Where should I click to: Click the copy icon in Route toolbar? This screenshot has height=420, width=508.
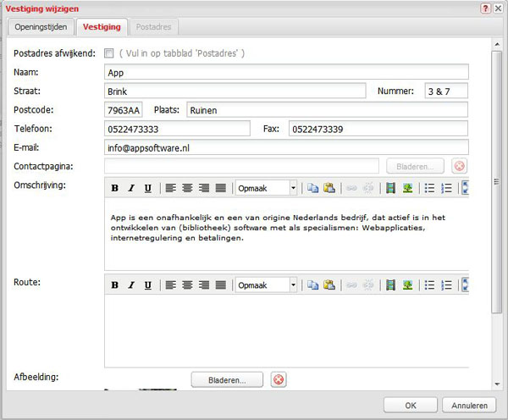[x=312, y=285]
